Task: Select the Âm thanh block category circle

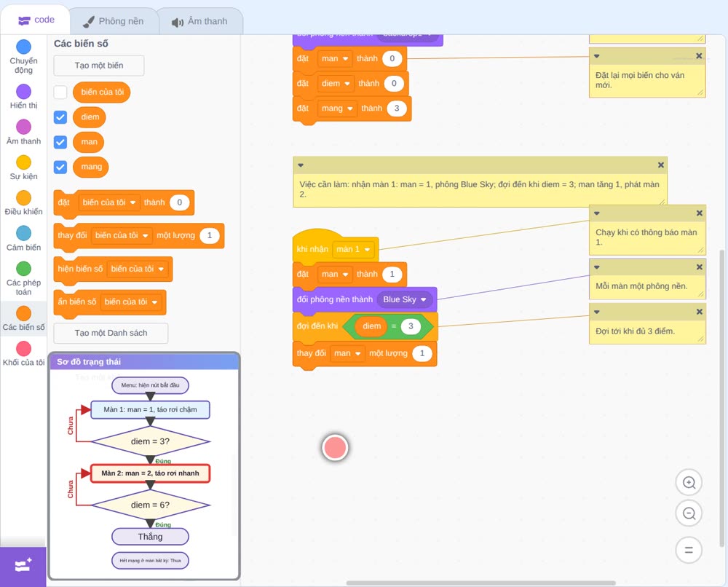Action: (23, 126)
